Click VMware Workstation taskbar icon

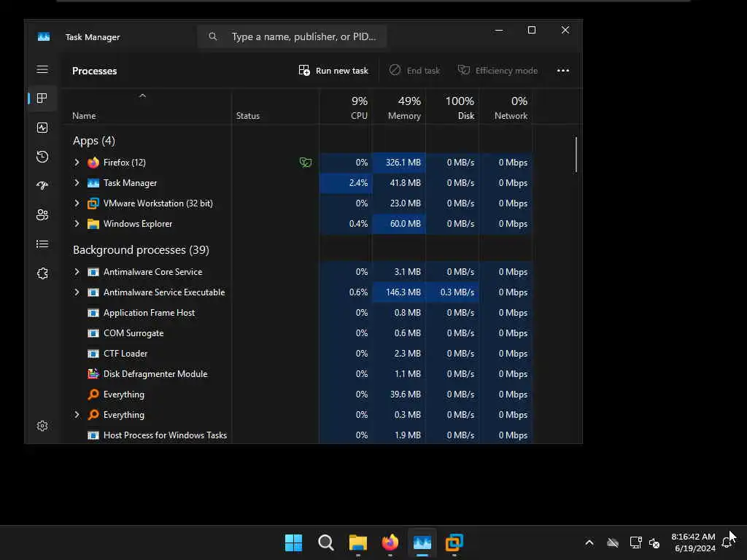click(454, 542)
